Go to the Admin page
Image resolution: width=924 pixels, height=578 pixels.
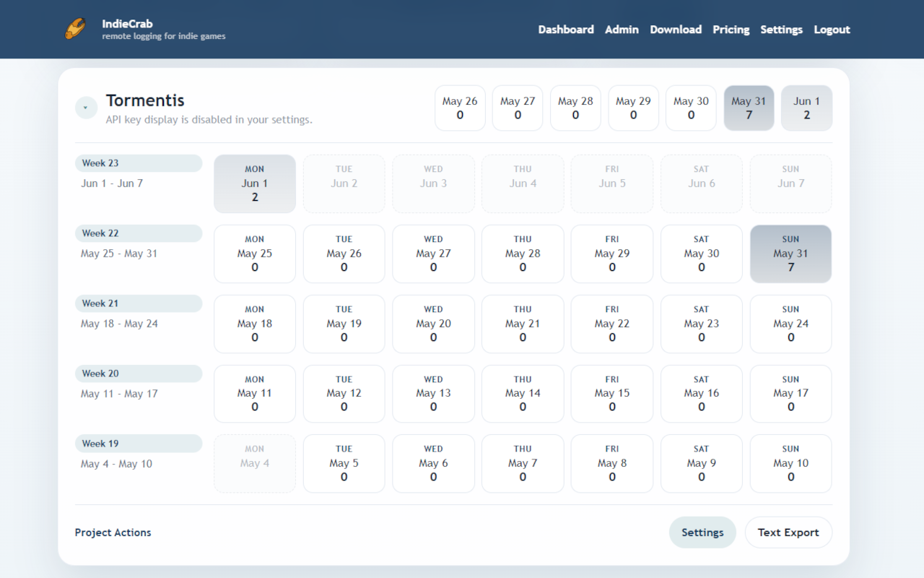pyautogui.click(x=622, y=30)
